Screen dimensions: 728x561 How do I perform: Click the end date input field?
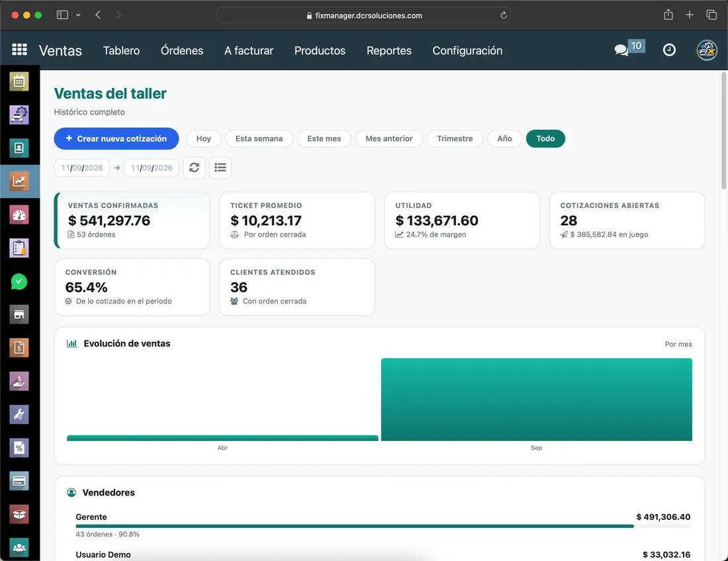152,168
